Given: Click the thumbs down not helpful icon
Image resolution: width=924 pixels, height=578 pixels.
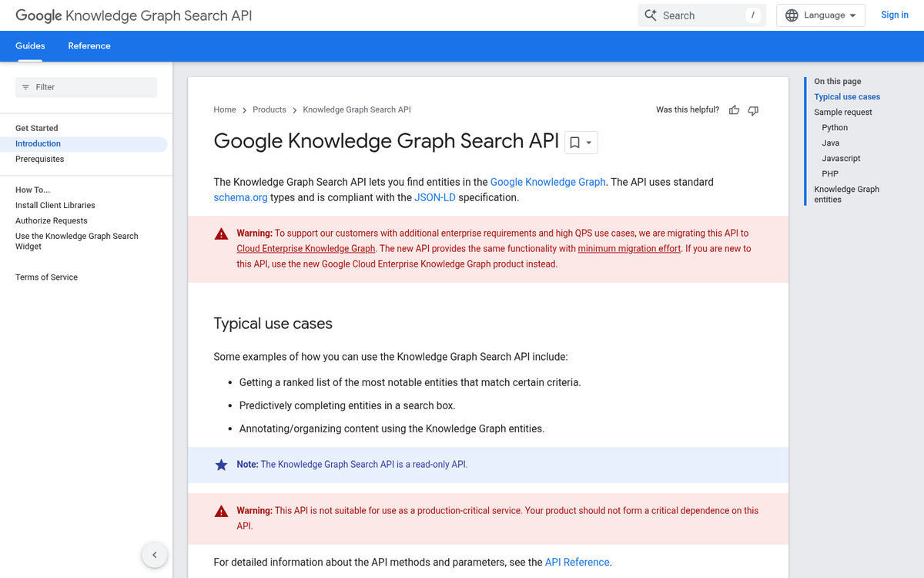Looking at the screenshot, I should 753,110.
